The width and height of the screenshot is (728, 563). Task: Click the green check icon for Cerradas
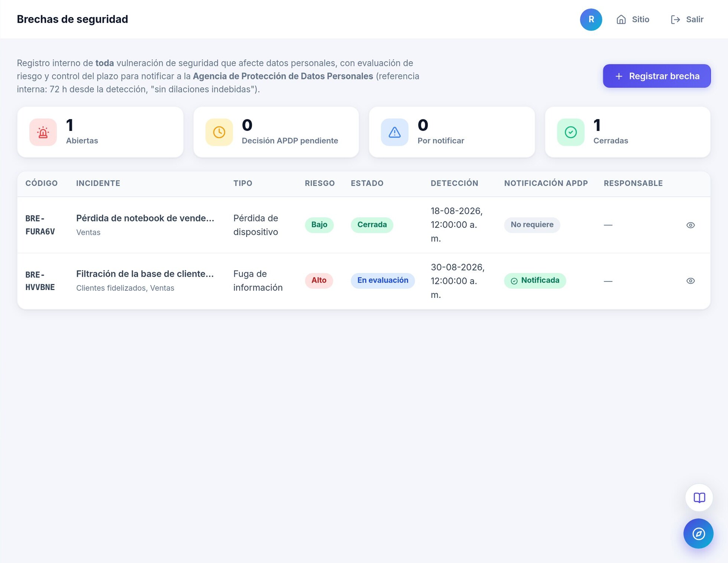[570, 132]
